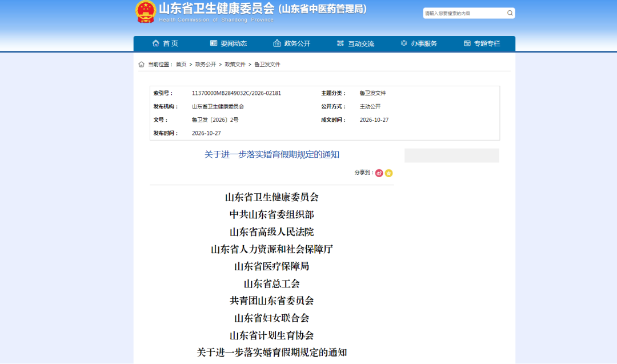Share to QQ Zone using the yellow star icon
This screenshot has height=364, width=617.
point(389,173)
